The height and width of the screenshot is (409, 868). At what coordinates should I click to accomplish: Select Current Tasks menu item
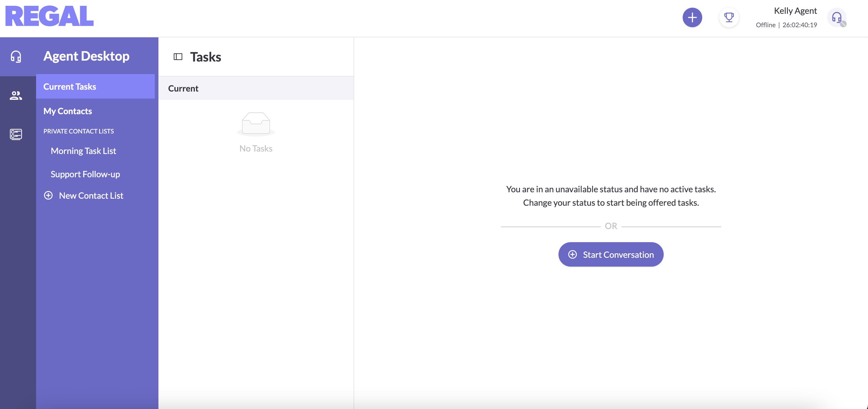pyautogui.click(x=70, y=87)
